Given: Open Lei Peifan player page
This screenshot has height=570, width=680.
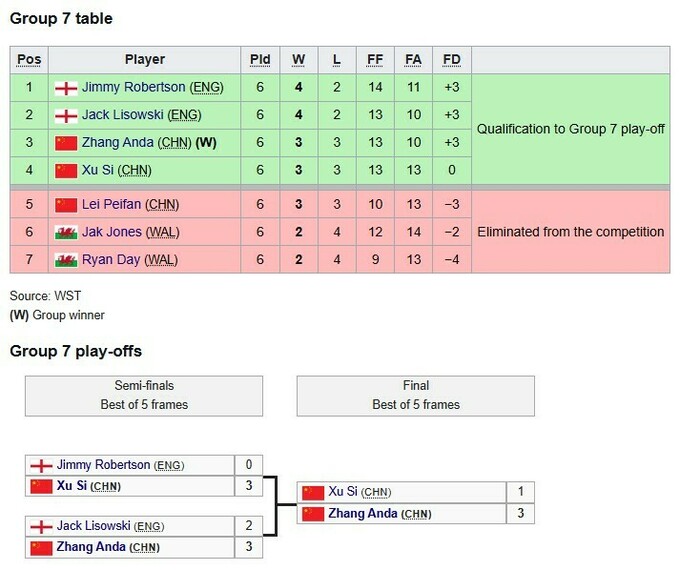Looking at the screenshot, I should [x=112, y=204].
